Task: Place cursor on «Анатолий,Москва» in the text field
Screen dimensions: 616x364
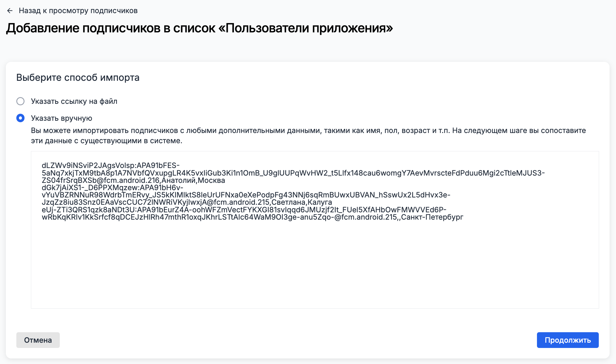Action: [193, 181]
